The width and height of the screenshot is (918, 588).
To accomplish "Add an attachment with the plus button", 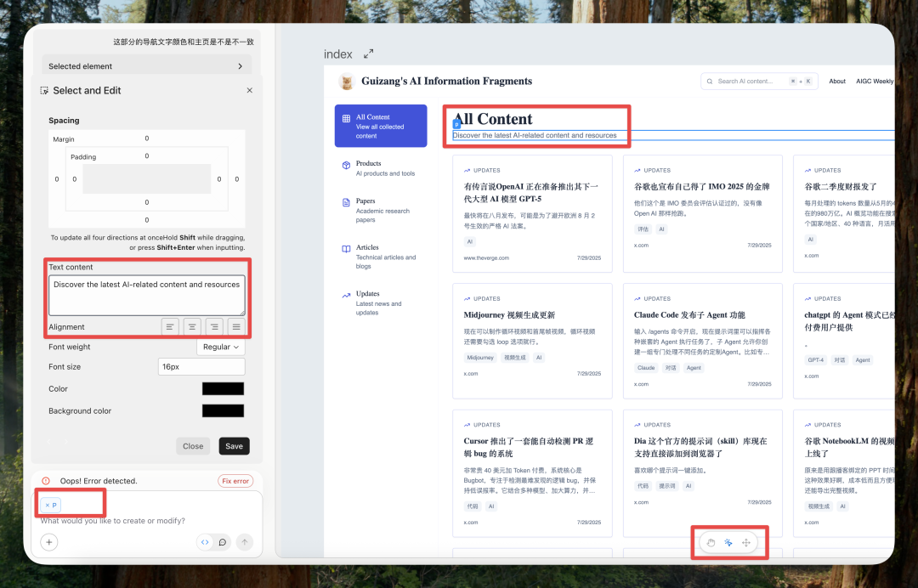I will pyautogui.click(x=49, y=542).
